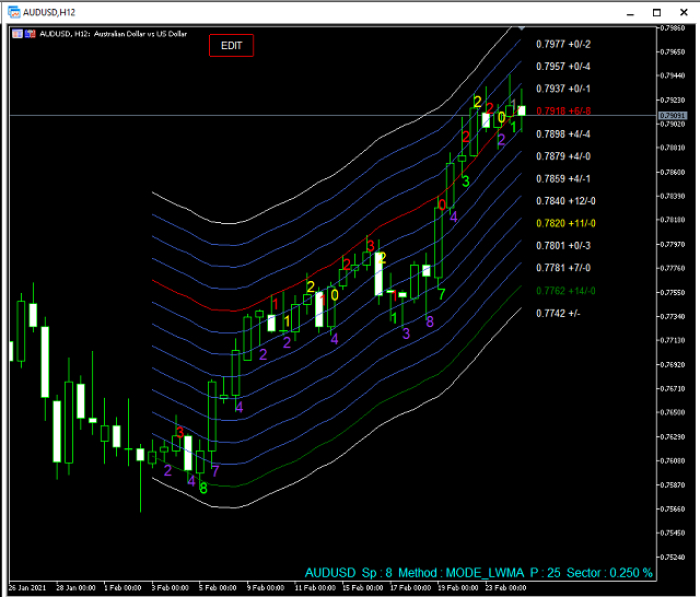
Task: Minimize the AUDUSD,H12 chart window
Action: (x=630, y=13)
